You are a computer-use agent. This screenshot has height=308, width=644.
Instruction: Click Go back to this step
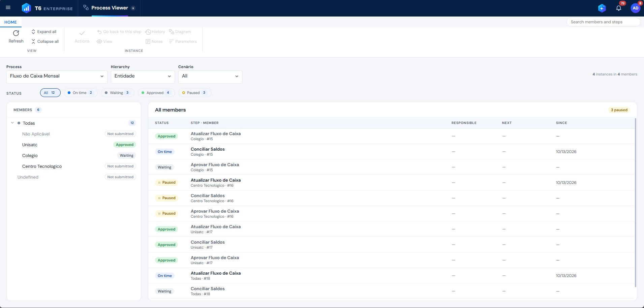(119, 32)
